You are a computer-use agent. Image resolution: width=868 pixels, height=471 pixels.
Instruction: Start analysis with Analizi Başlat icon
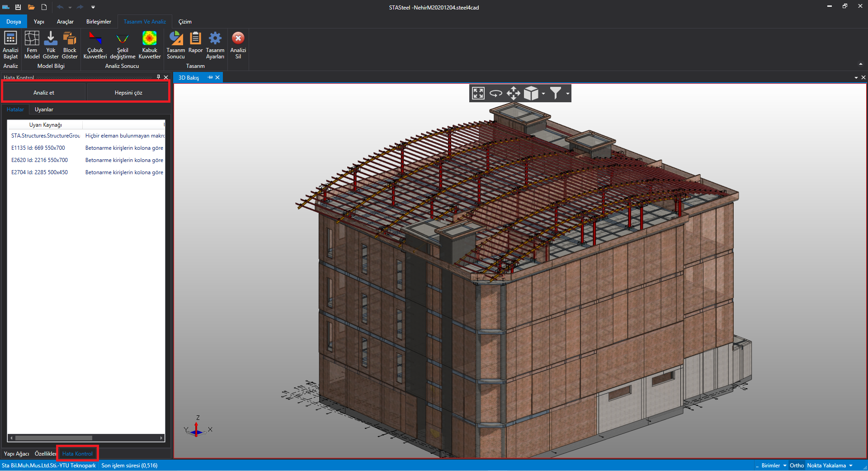coord(10,45)
